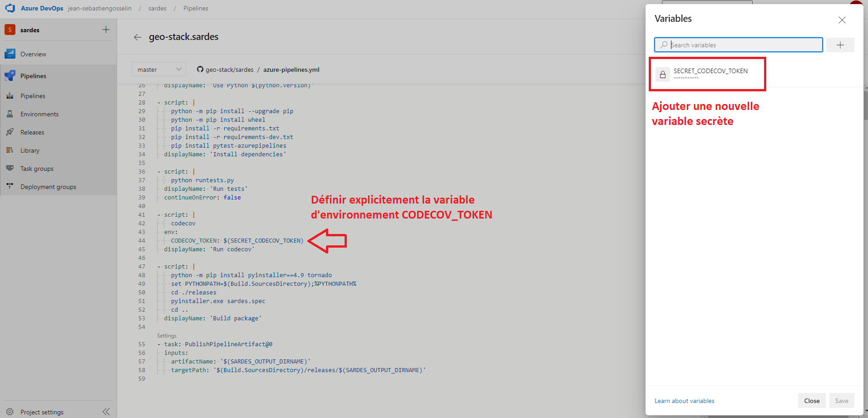Select the Overview menu item
The width and height of the screenshot is (868, 418).
click(x=59, y=54)
